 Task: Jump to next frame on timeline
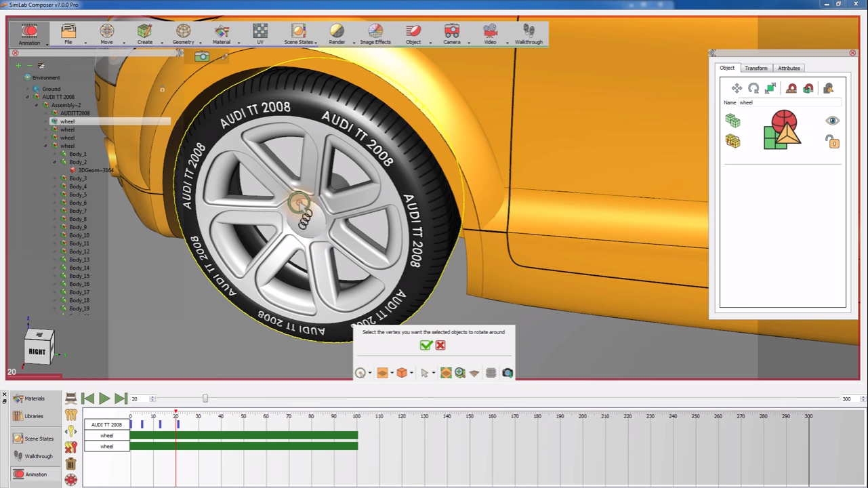[121, 399]
